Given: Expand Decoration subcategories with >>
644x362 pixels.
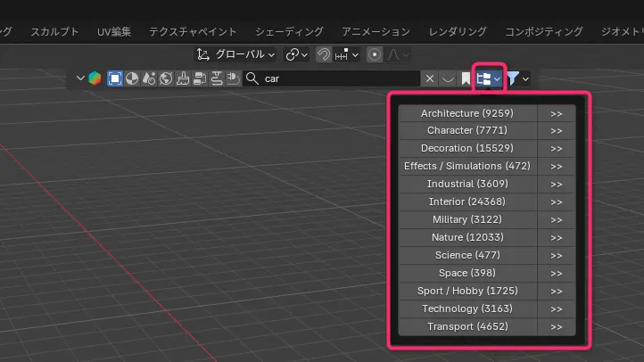Looking at the screenshot, I should coord(556,149).
